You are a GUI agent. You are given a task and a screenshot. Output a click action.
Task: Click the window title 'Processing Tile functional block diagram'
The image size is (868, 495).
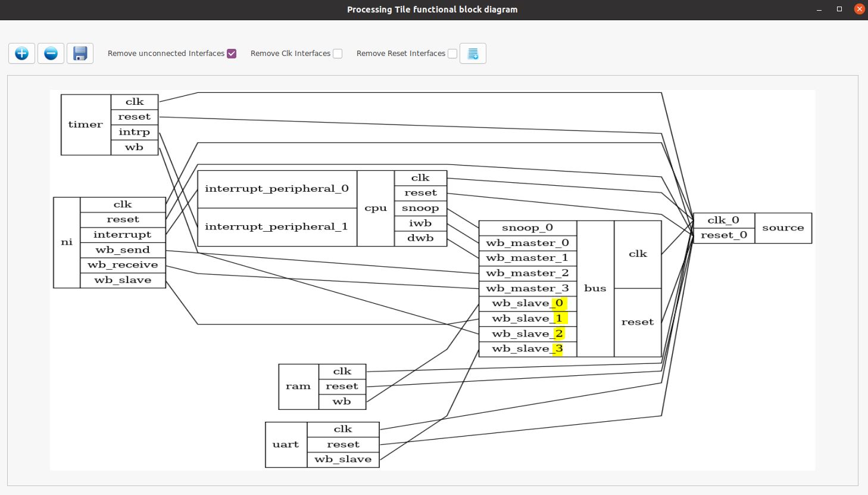coord(432,10)
